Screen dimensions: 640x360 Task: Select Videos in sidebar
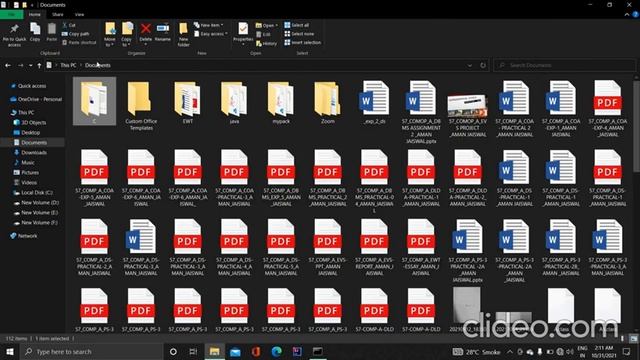(29, 182)
